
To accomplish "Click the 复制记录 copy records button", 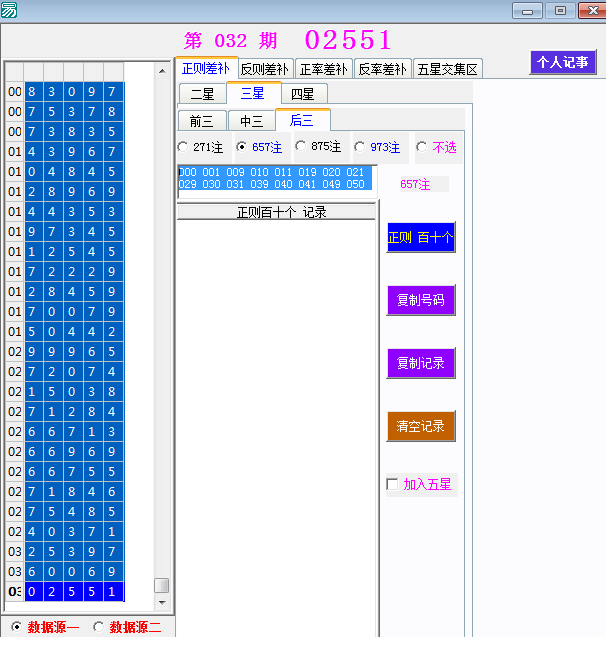I will tap(420, 363).
